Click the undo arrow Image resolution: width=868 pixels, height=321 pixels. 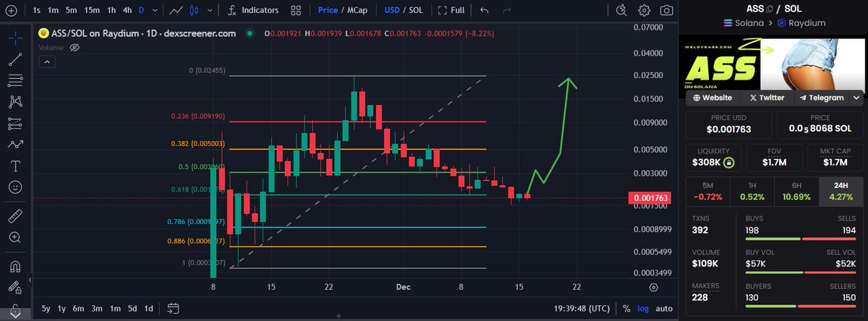click(x=485, y=11)
